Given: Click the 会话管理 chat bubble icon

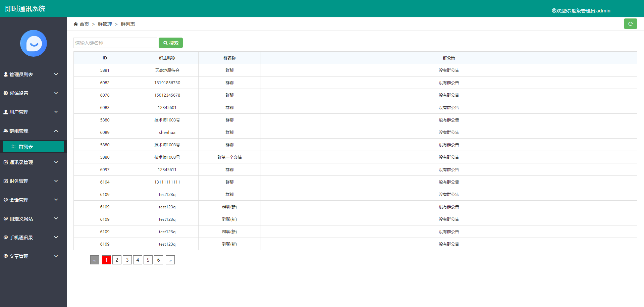Looking at the screenshot, I should pos(5,200).
